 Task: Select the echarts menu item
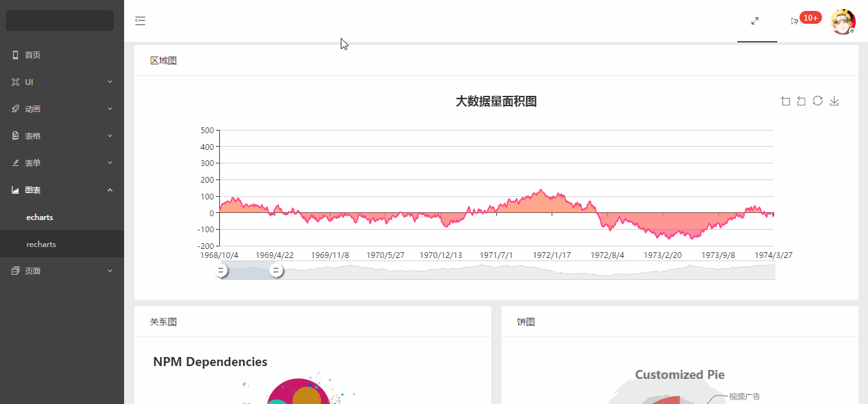pos(40,217)
